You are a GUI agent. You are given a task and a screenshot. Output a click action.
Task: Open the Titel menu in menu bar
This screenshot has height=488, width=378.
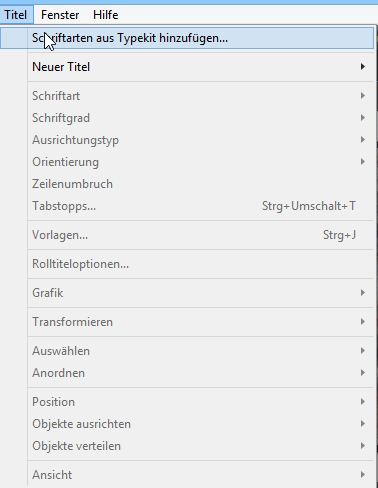point(16,15)
